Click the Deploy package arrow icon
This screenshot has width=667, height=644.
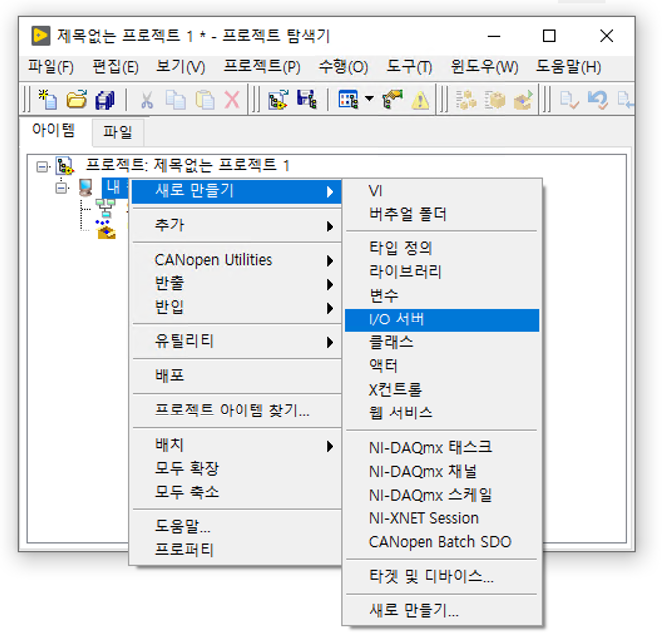point(524,100)
